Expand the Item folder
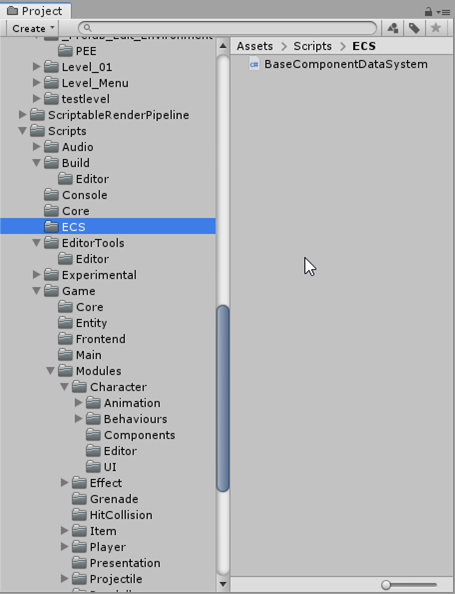 tap(64, 531)
